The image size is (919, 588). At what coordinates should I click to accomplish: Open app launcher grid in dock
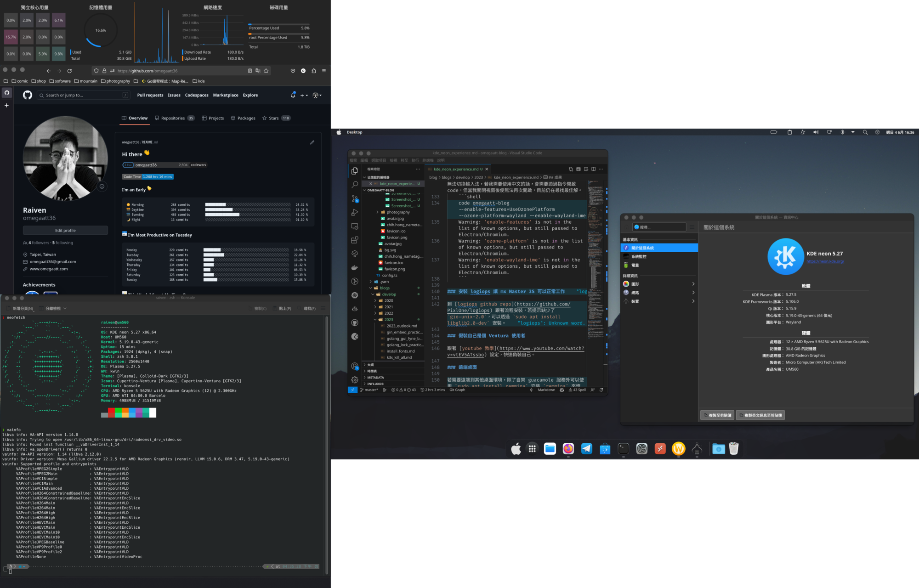coord(532,449)
